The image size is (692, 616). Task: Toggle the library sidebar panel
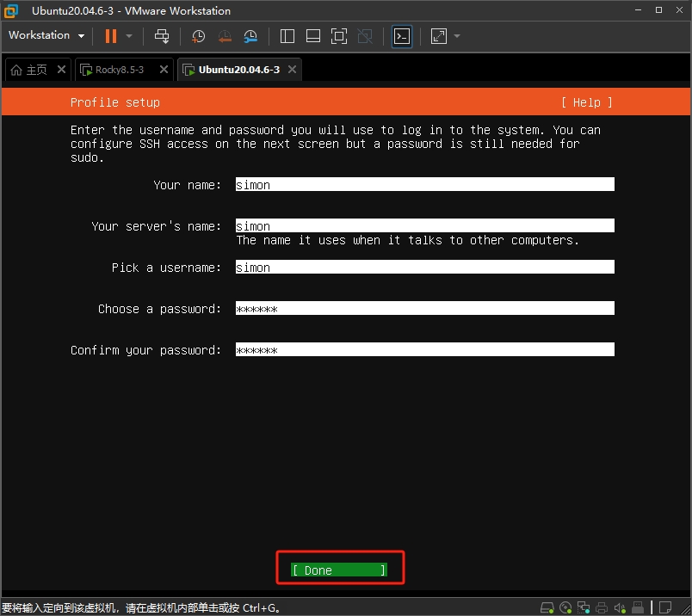click(287, 36)
